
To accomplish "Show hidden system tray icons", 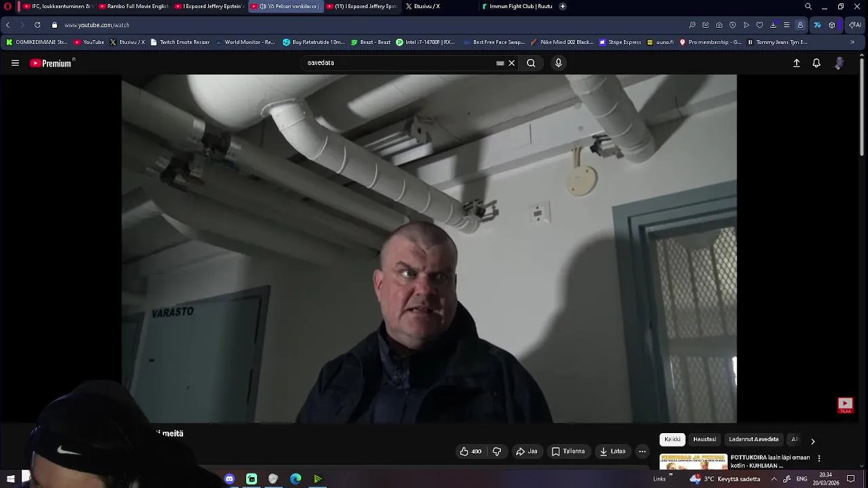I will point(774,479).
